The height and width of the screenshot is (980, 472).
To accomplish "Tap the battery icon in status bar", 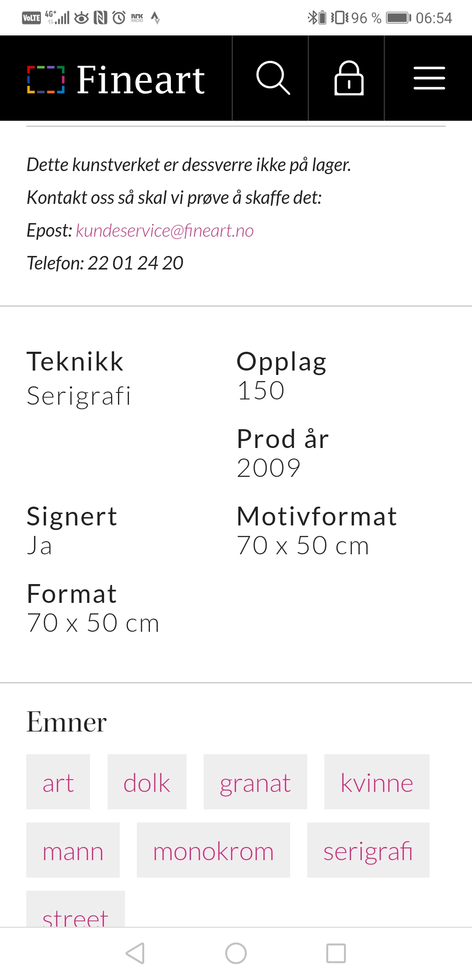I will pyautogui.click(x=399, y=18).
